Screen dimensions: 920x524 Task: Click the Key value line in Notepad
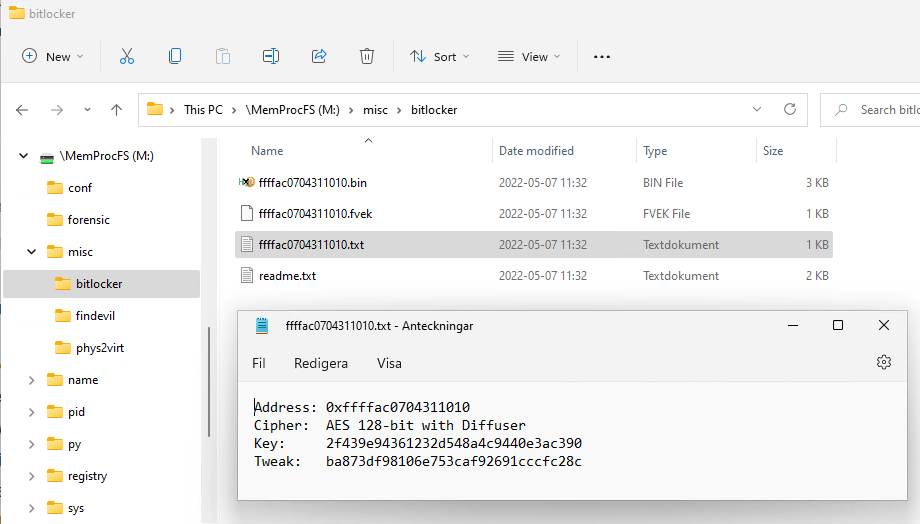click(418, 443)
